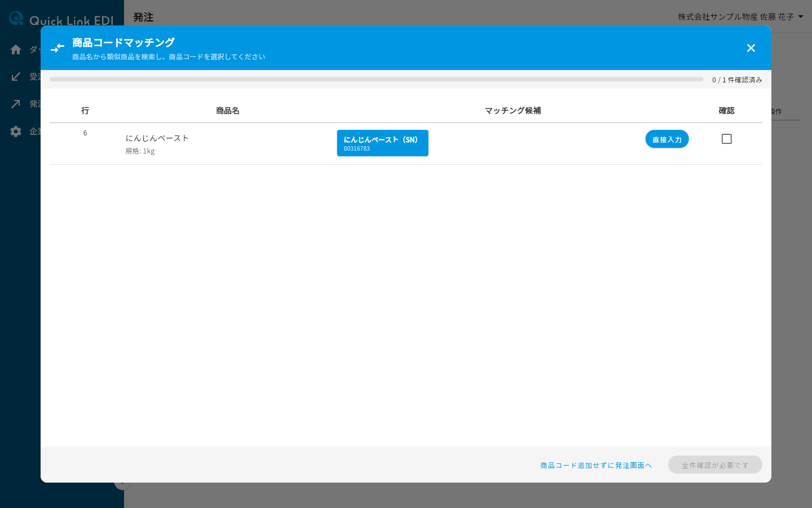The height and width of the screenshot is (508, 812).
Task: Select candidate にんじんペースト（SN）00316783
Action: [x=382, y=143]
